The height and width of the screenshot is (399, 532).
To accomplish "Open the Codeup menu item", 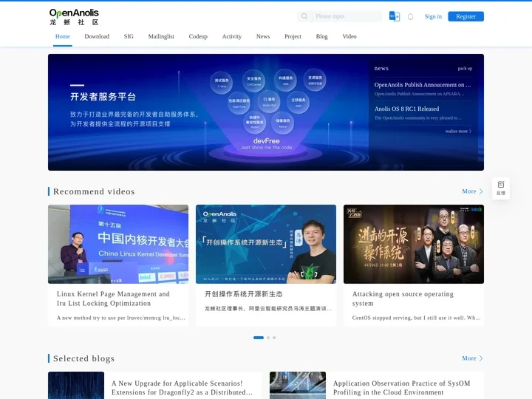I will point(198,36).
